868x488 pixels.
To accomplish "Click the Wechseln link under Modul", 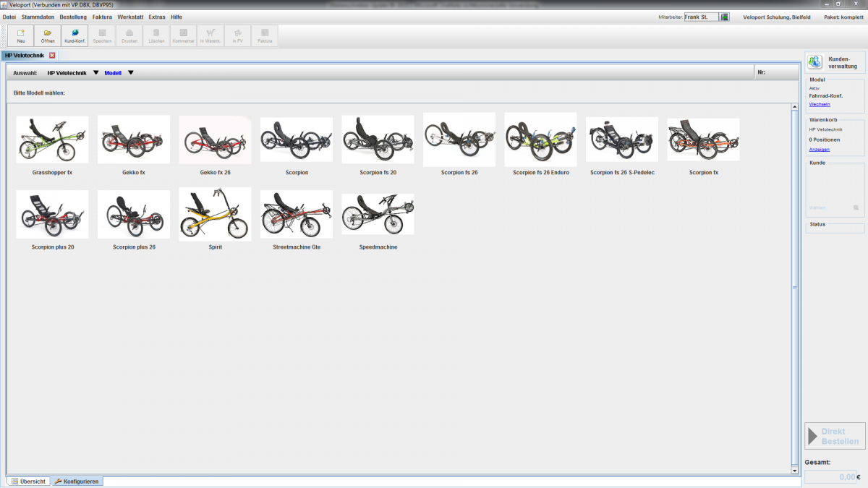I will (x=820, y=104).
